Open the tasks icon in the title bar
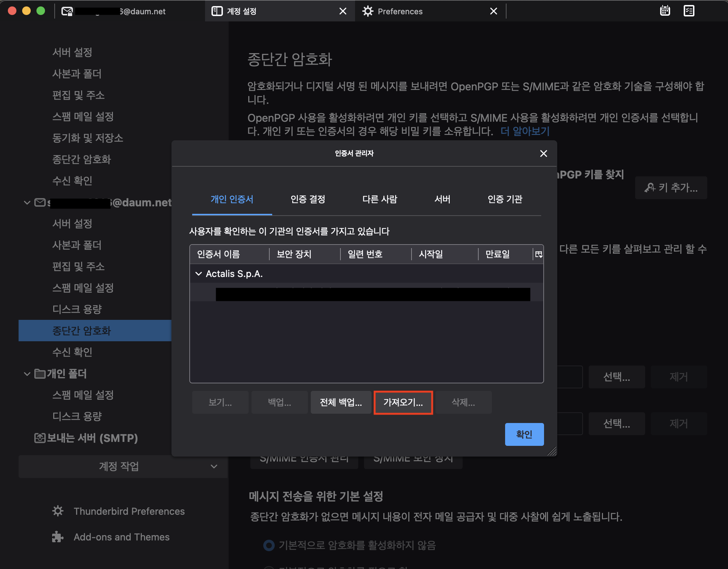The width and height of the screenshot is (728, 569). point(689,11)
